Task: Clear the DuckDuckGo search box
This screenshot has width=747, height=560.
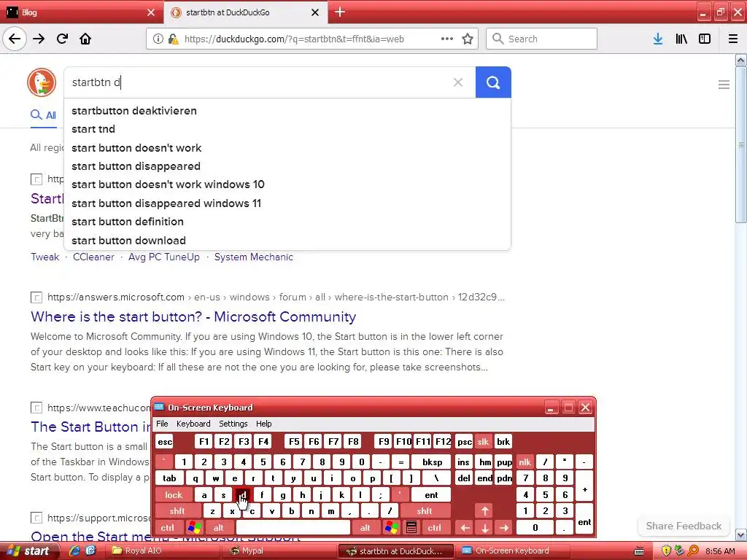Action: click(x=458, y=82)
